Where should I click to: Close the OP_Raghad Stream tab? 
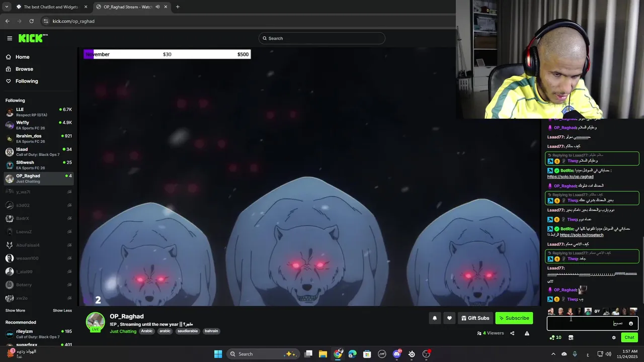click(166, 7)
